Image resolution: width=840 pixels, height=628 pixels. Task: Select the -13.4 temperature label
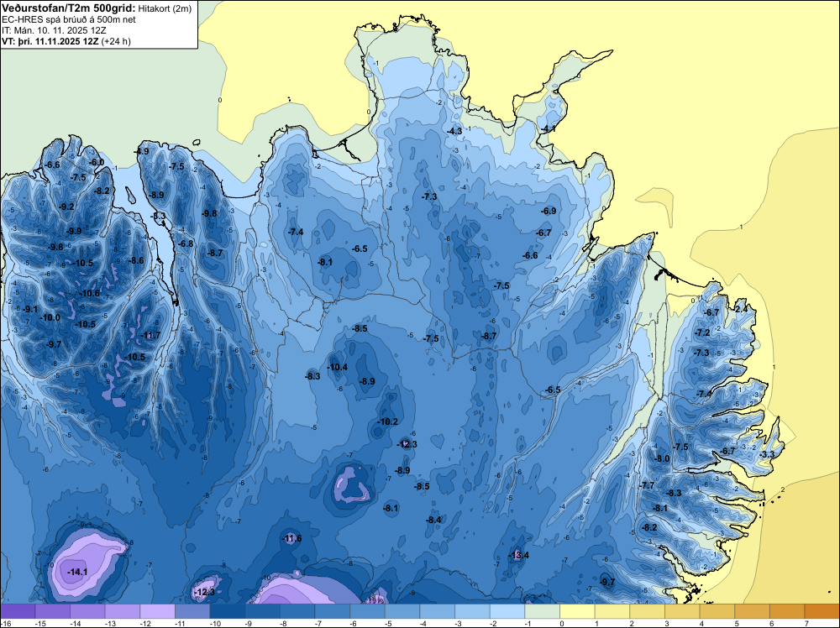(518, 555)
